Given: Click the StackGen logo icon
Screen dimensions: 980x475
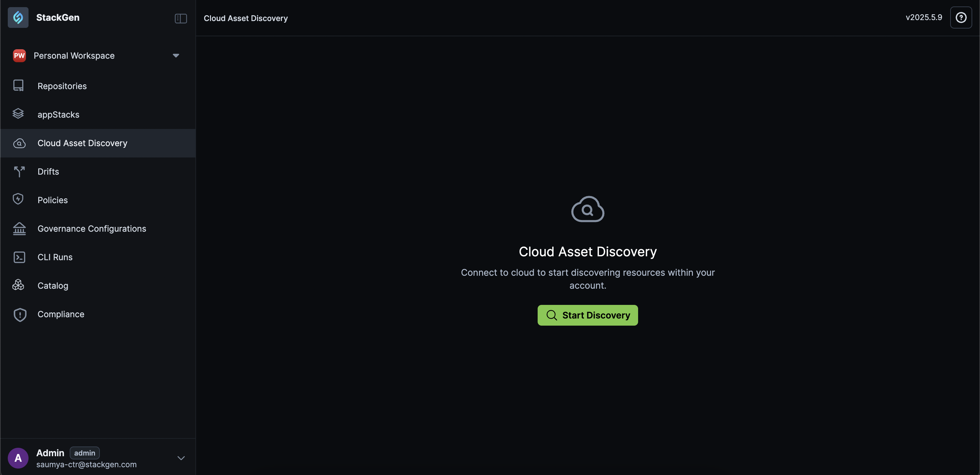Looking at the screenshot, I should [18, 17].
